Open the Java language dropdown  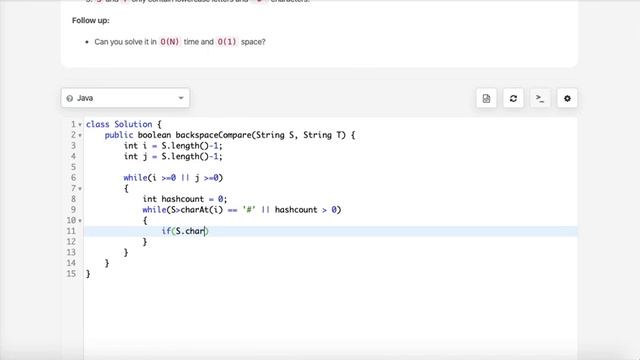125,98
